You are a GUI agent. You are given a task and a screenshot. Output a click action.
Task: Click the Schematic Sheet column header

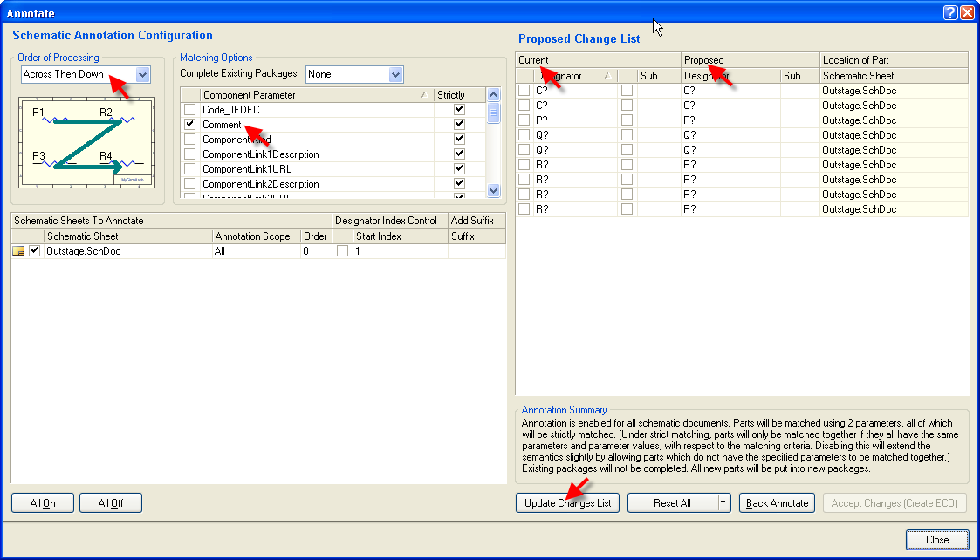coord(127,236)
